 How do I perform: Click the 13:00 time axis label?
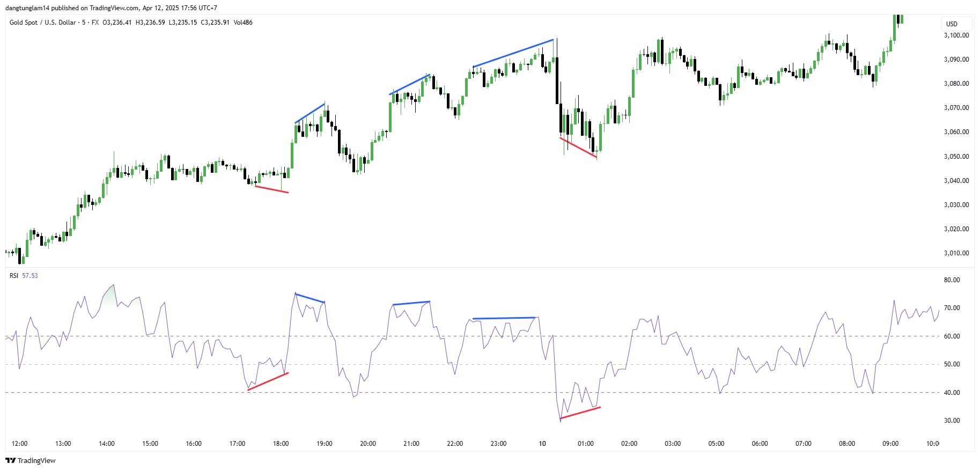(x=63, y=444)
